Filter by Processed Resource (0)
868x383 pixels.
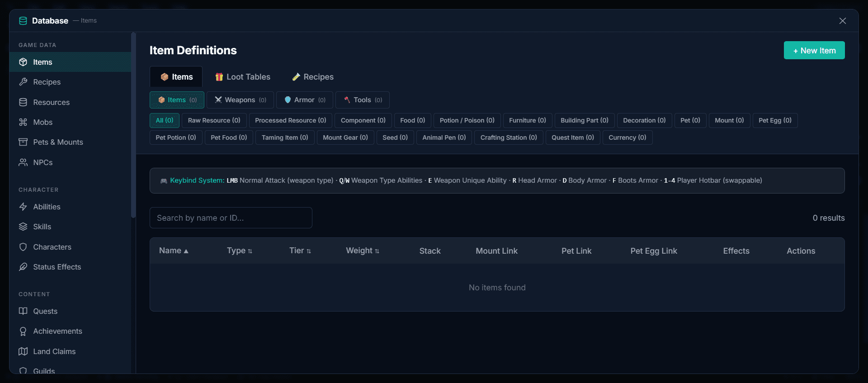[x=291, y=120]
